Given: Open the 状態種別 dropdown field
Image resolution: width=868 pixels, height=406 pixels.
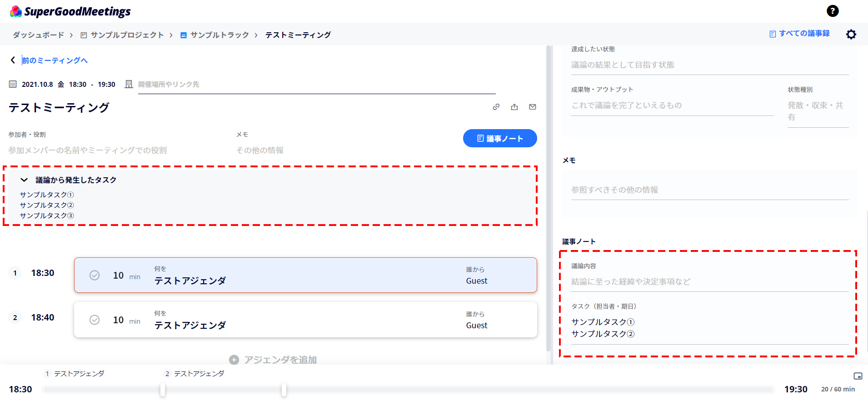Looking at the screenshot, I should coord(818,111).
